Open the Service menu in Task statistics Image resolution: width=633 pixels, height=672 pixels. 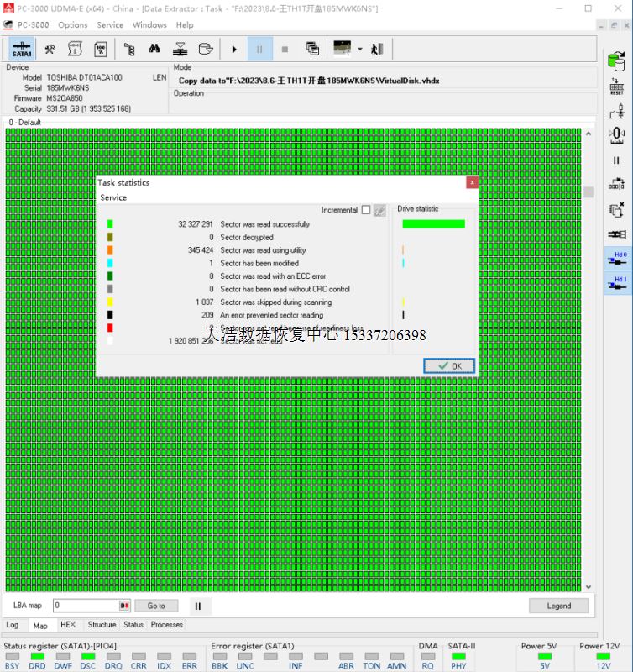113,197
